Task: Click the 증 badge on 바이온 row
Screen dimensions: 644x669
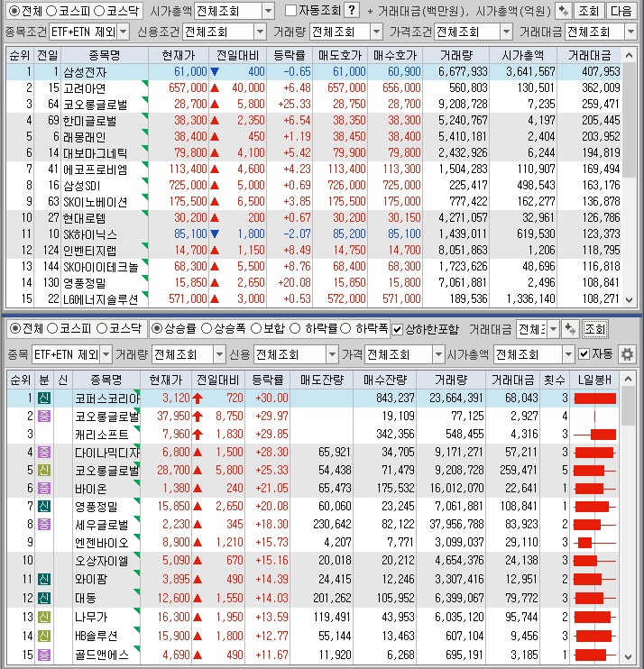Action: click(x=44, y=488)
